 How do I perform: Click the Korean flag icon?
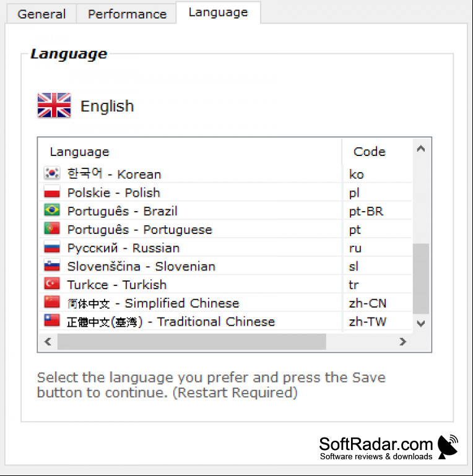coord(52,173)
